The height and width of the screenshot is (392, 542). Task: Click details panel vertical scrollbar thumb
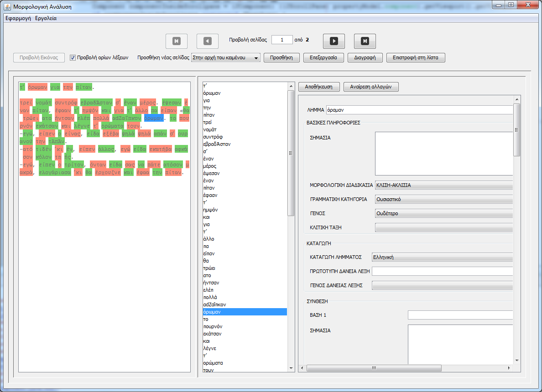point(517,130)
